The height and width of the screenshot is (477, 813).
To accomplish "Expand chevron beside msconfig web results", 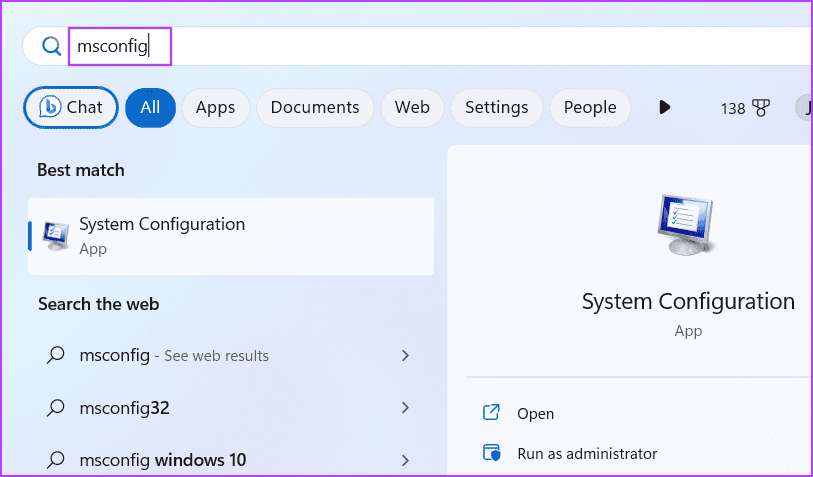I will tap(405, 356).
